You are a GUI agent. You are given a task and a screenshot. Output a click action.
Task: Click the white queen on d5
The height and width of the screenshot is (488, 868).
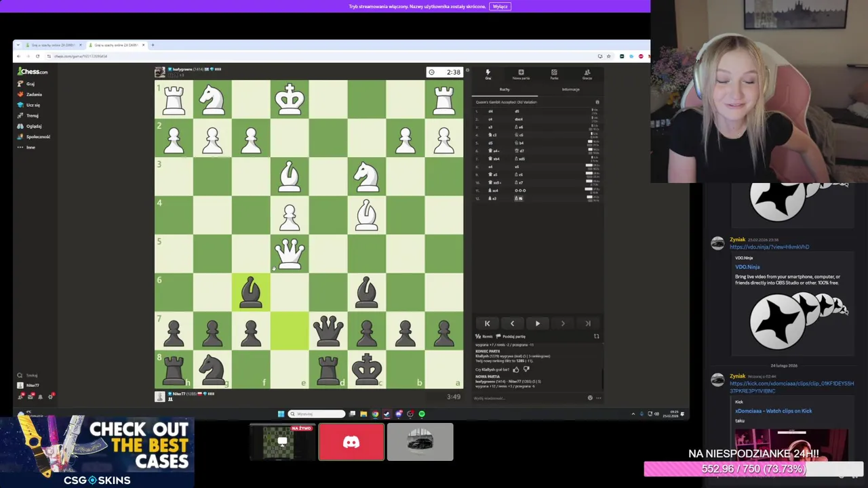tap(290, 253)
